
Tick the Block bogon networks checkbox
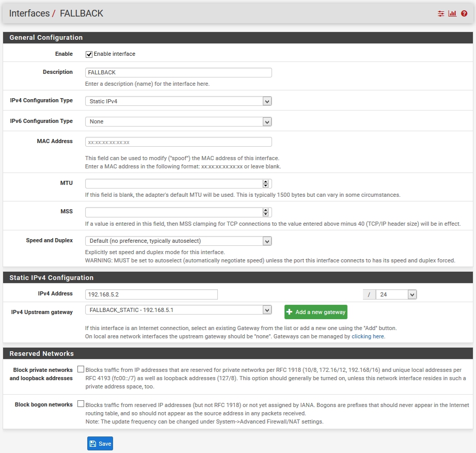pos(81,404)
